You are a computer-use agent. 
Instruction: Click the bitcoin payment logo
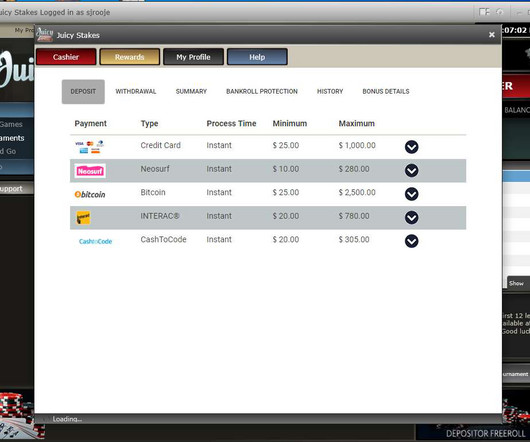(90, 194)
